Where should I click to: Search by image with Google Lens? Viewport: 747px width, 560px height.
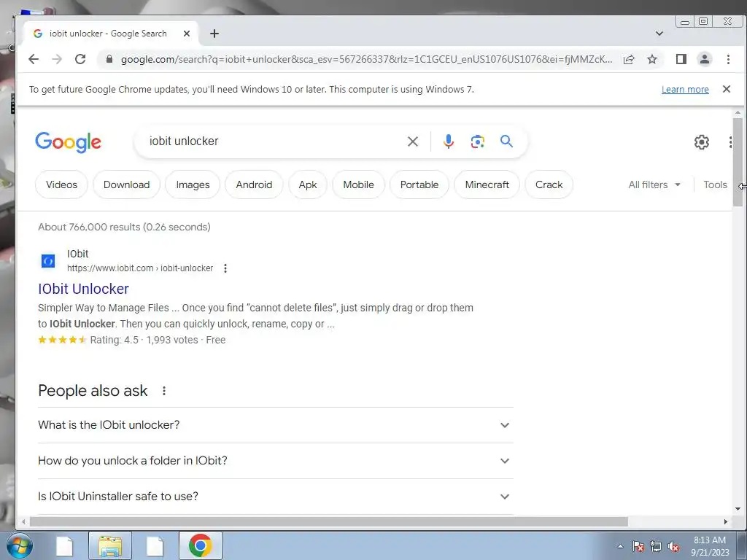477,141
